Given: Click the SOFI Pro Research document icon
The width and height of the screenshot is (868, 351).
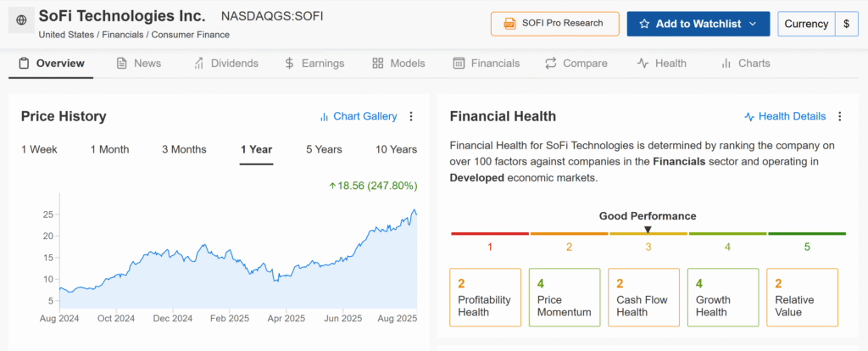Looking at the screenshot, I should click(510, 24).
